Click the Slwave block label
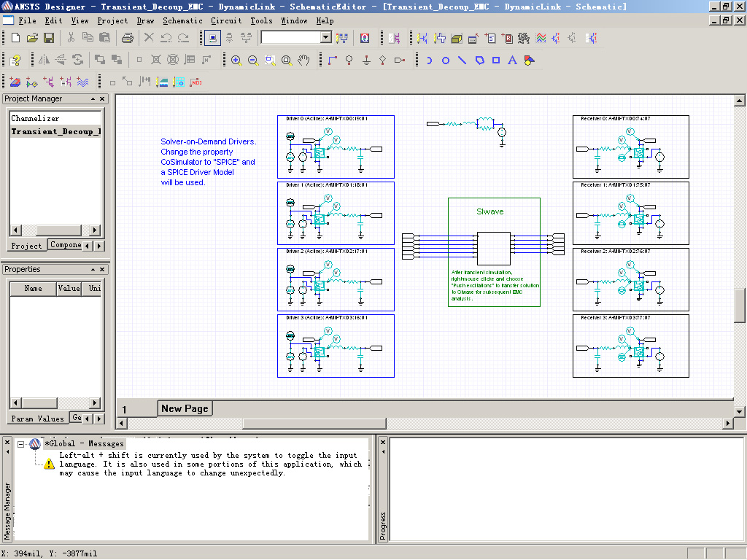The height and width of the screenshot is (560, 747). [x=489, y=211]
